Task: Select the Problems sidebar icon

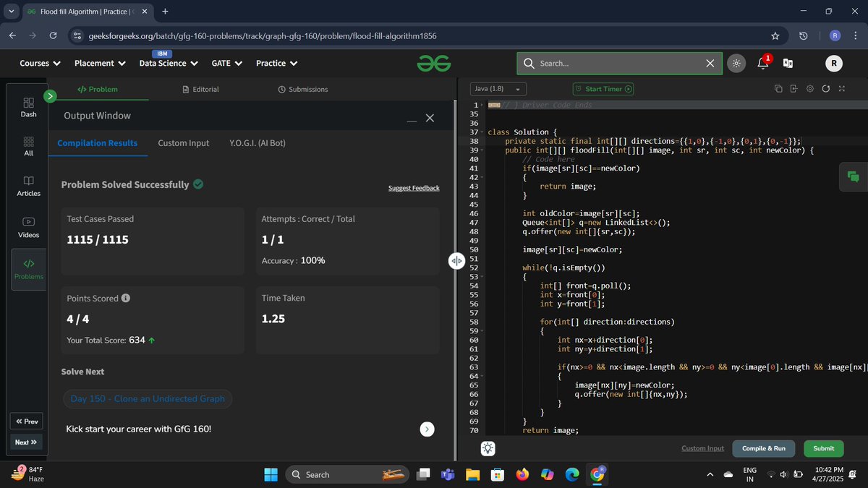Action: [28, 270]
